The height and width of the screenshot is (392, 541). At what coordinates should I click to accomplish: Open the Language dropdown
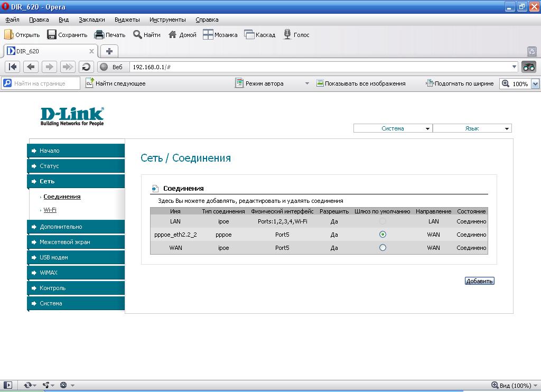472,128
